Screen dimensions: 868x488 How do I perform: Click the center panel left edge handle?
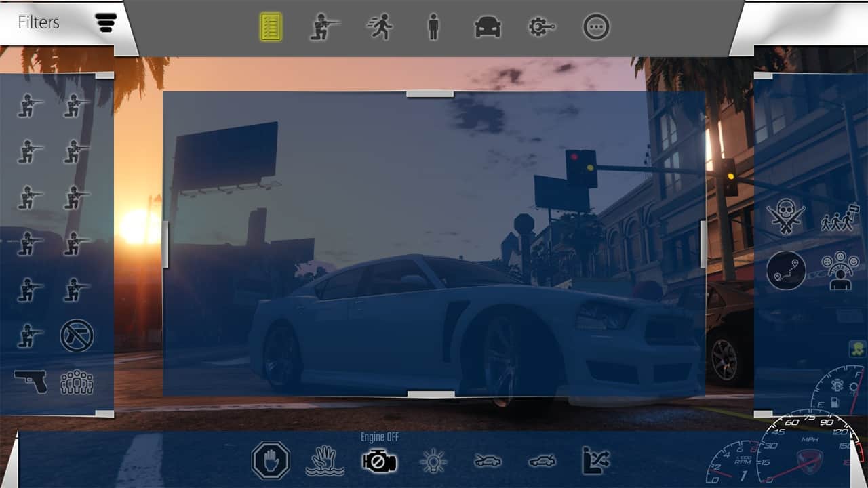coord(165,244)
